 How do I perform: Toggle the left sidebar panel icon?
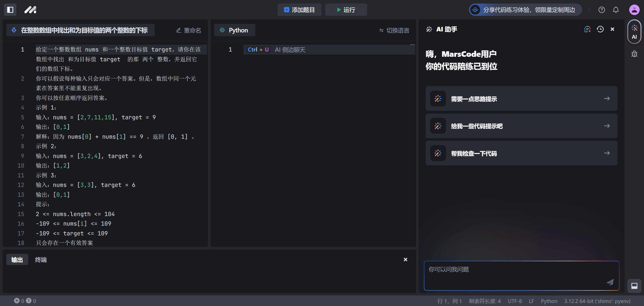(x=10, y=10)
